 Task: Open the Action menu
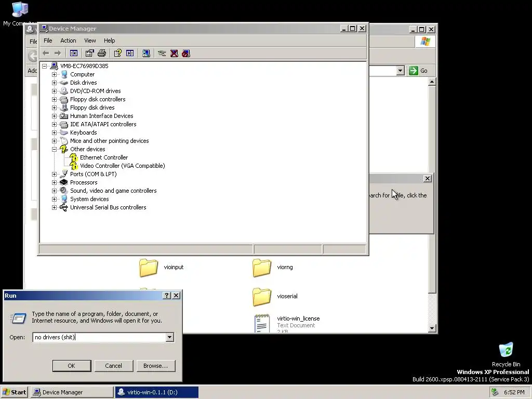pos(68,41)
